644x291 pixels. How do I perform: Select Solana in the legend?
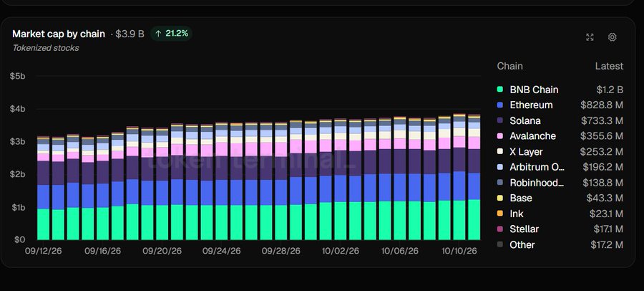525,120
